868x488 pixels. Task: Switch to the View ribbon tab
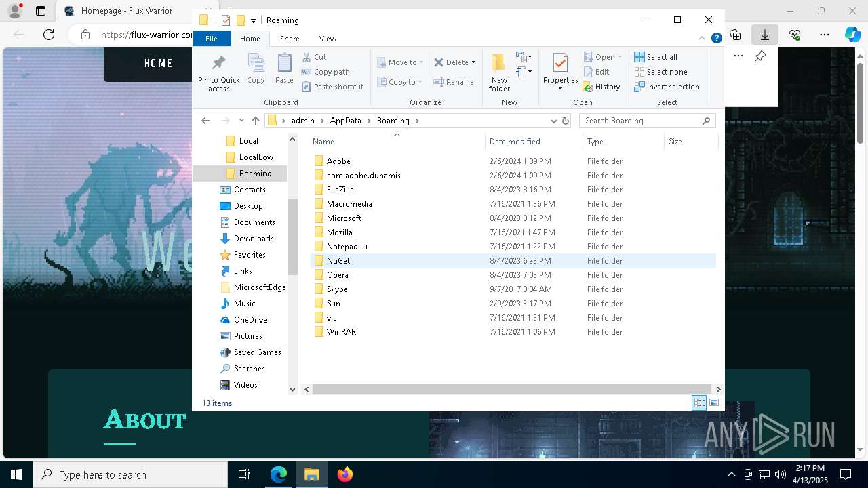(x=328, y=39)
